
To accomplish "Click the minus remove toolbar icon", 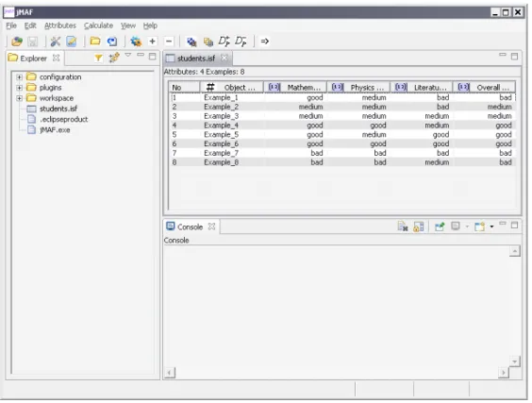I will (x=169, y=42).
